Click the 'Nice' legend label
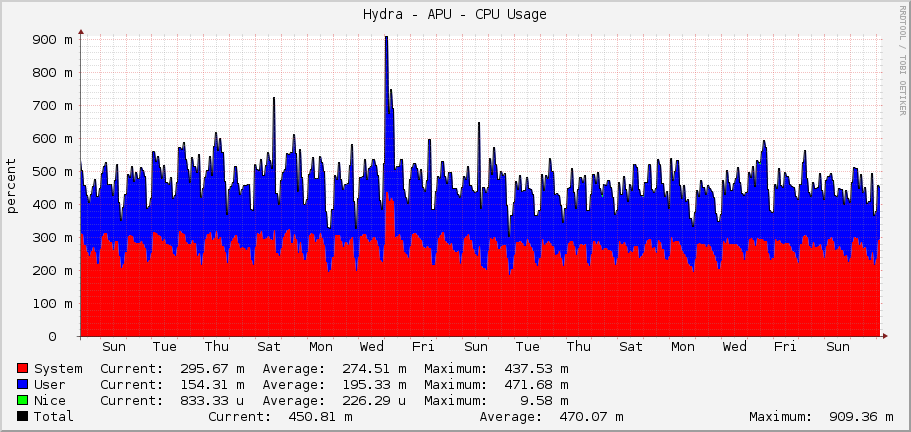This screenshot has height=432, width=911. point(50,401)
